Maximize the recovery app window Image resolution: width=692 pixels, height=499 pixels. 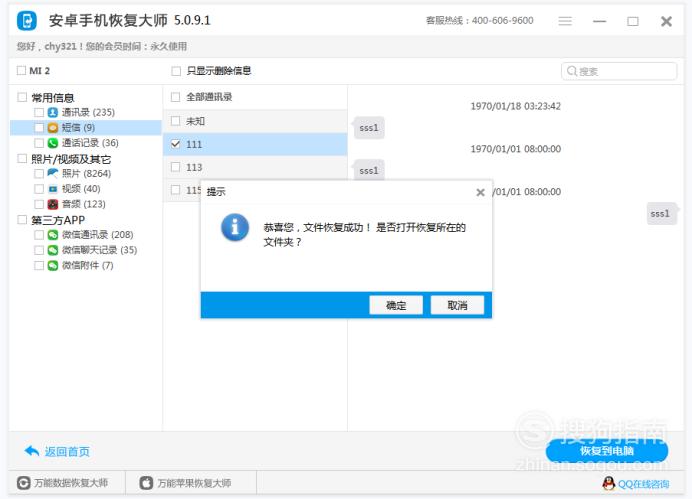(633, 21)
